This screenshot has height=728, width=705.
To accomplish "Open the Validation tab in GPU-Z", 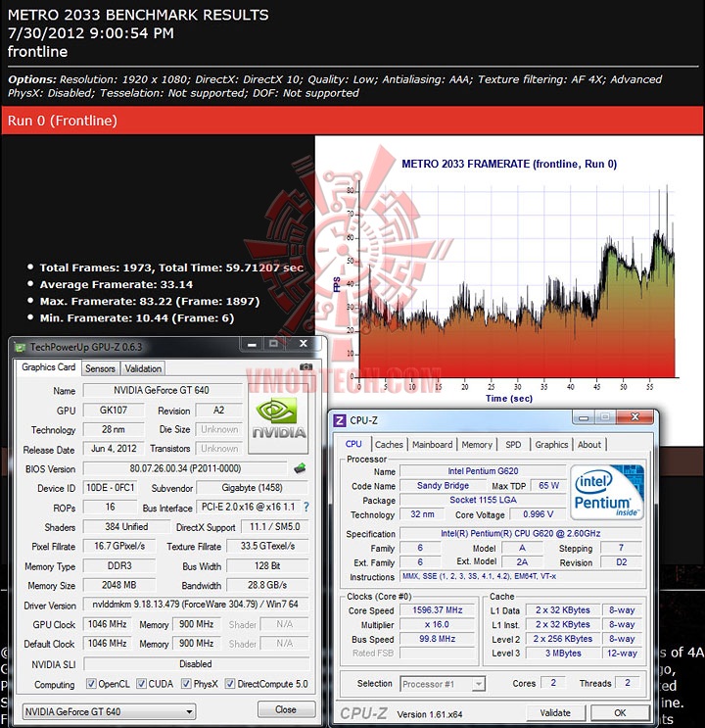I will pyautogui.click(x=143, y=368).
